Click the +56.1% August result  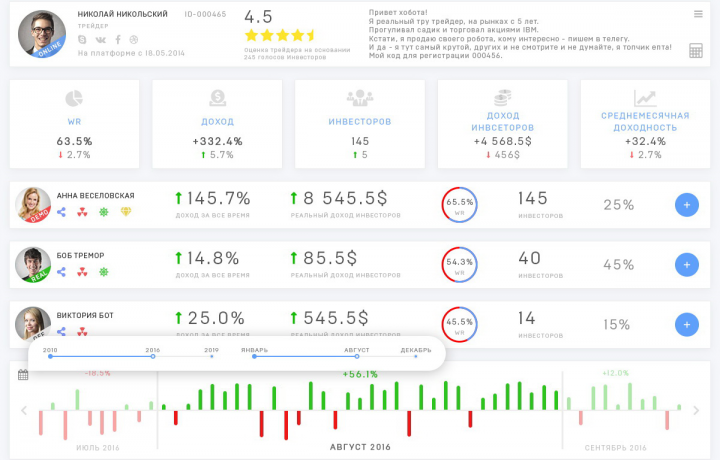[x=360, y=375]
